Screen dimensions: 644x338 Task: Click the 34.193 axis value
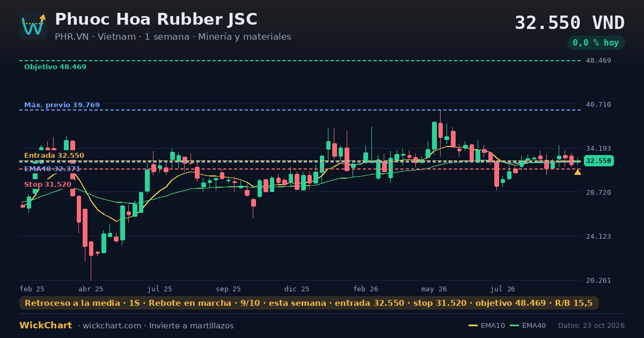click(598, 149)
